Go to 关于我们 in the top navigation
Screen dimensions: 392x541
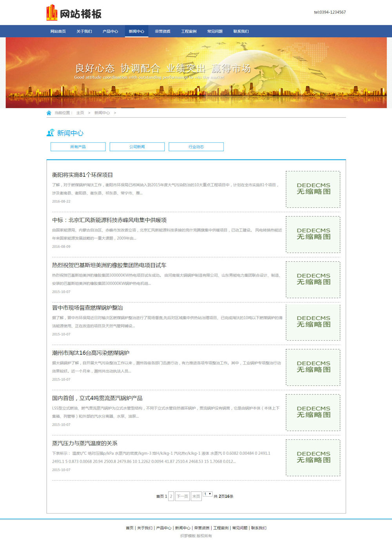84,31
